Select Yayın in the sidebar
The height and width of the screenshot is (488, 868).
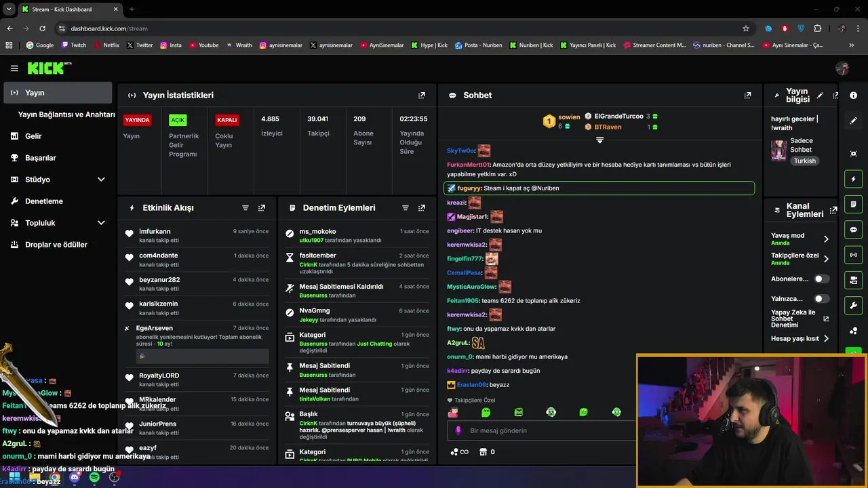(x=58, y=93)
